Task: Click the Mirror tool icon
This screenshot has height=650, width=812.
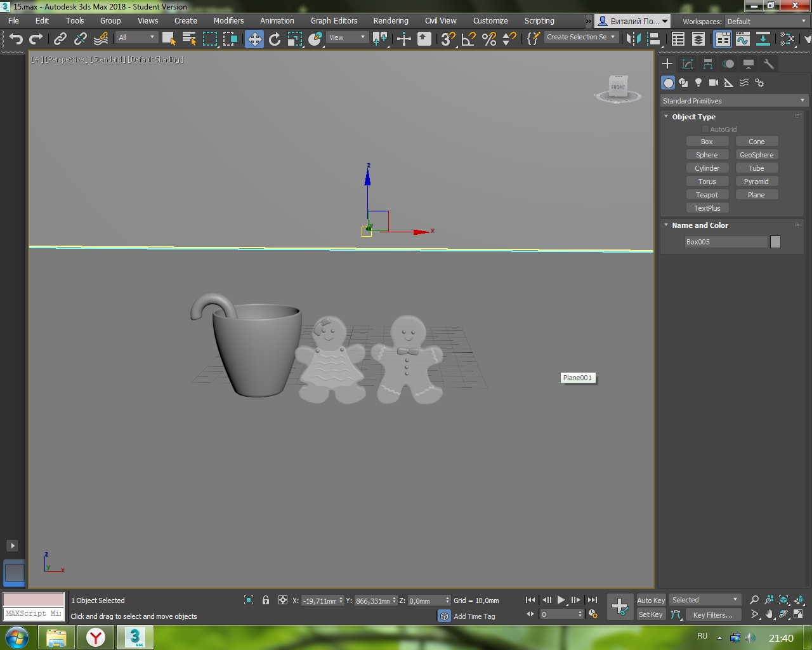Action: point(633,39)
